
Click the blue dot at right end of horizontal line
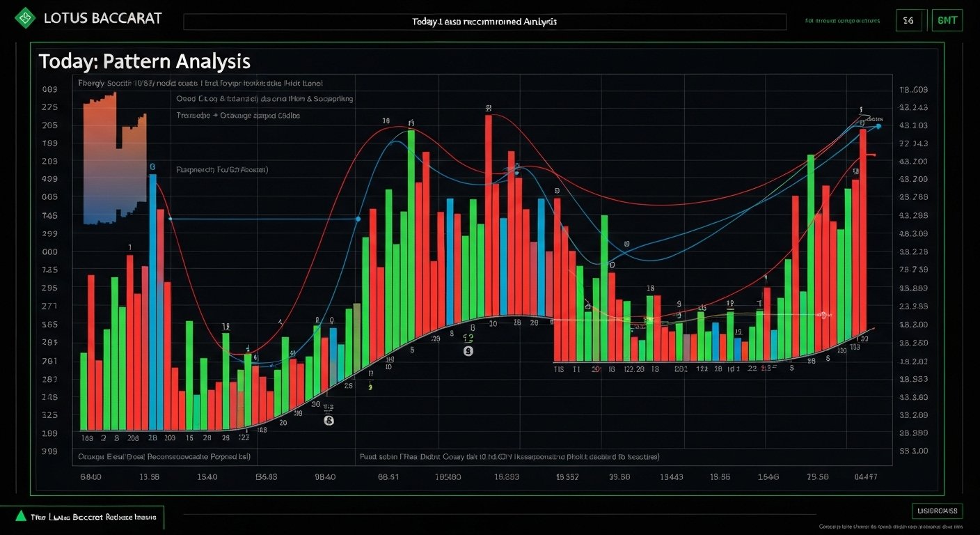[358, 219]
